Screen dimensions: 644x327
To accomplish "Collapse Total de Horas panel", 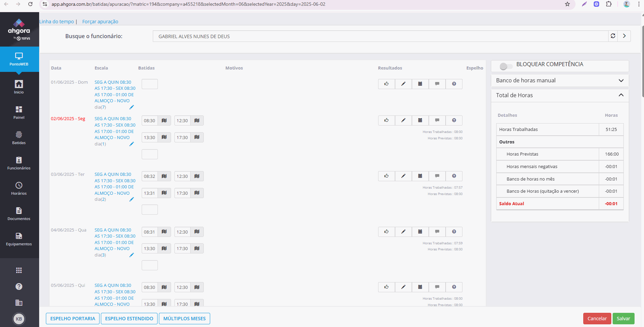I will tap(560, 95).
